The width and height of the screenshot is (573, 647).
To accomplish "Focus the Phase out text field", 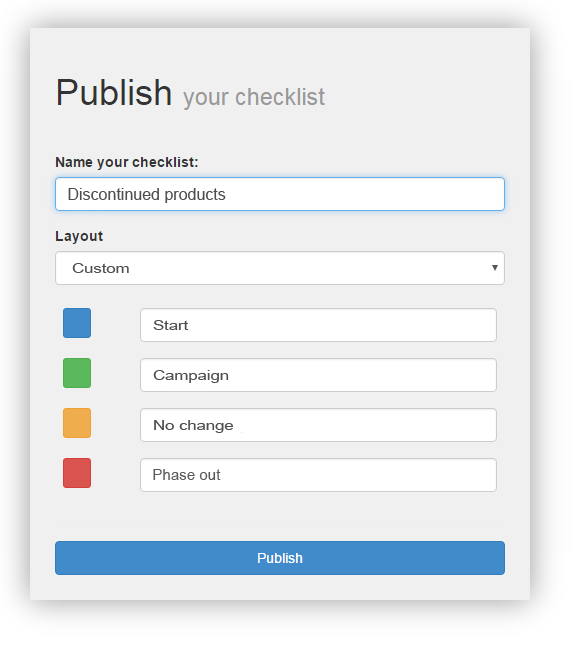I will (318, 475).
